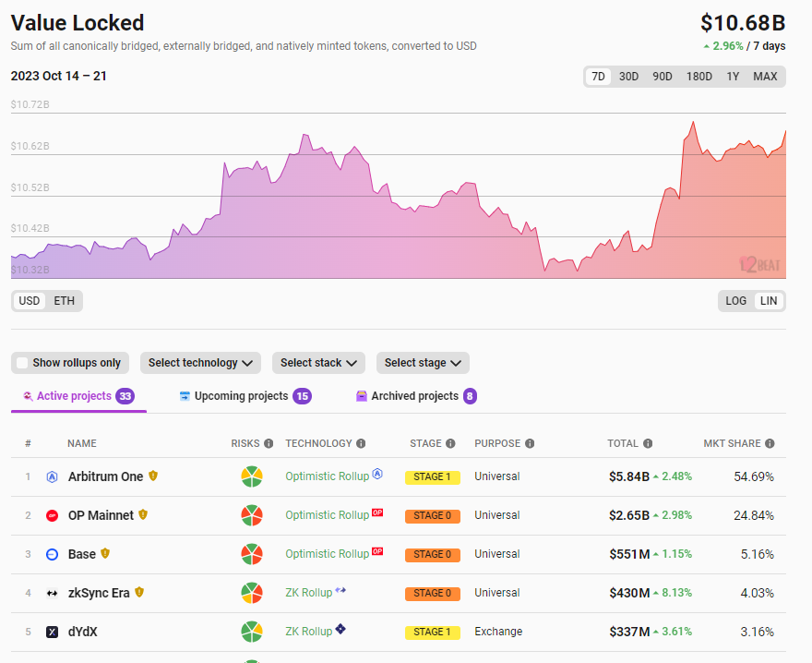Select the 30D time range button

(x=628, y=77)
